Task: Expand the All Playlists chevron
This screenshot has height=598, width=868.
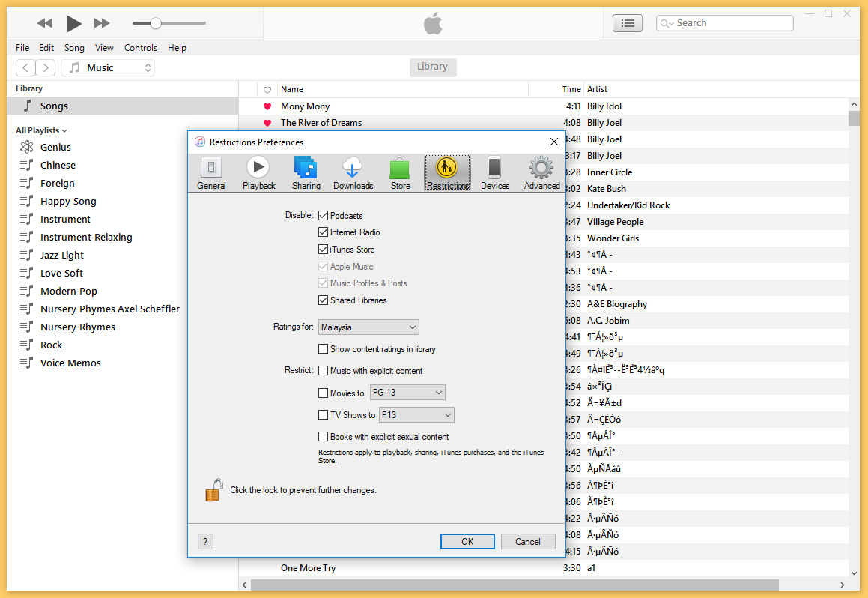Action: (x=64, y=130)
